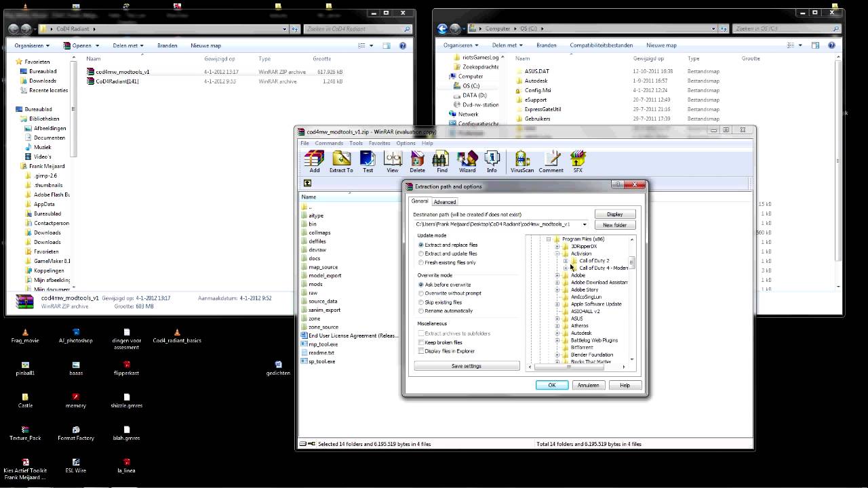The image size is (868, 488).
Task: Click the up-one-level folder icon in WinRAR
Action: pyautogui.click(x=307, y=183)
